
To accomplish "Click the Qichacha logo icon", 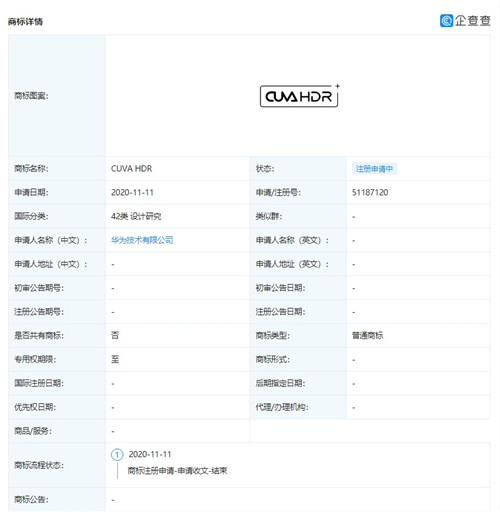I will [x=446, y=21].
